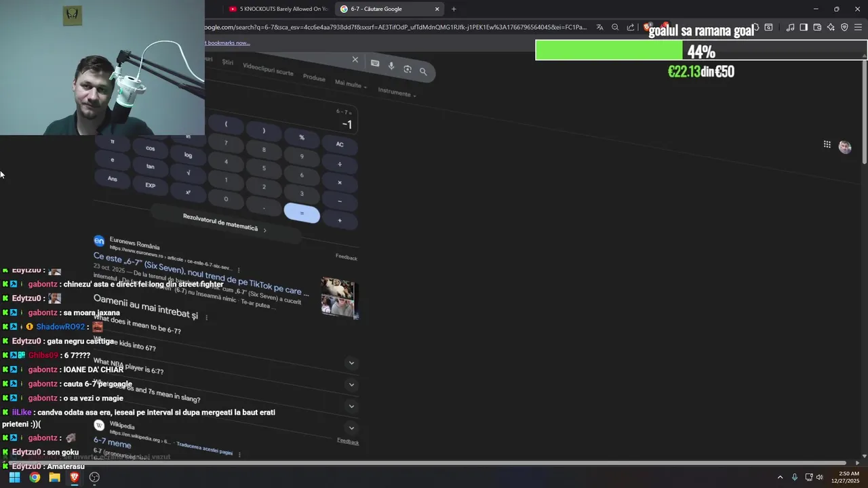Toggle the browser sidebar panel icon

[x=804, y=27]
